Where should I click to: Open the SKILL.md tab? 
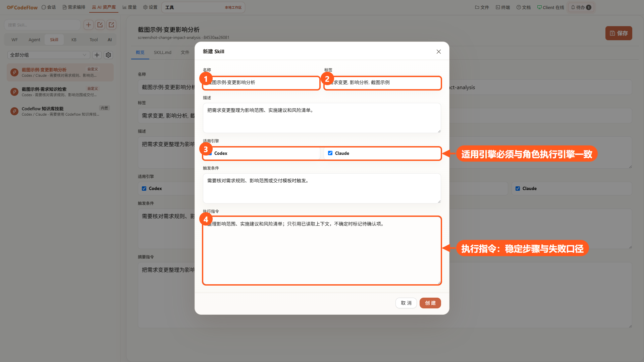tap(162, 52)
